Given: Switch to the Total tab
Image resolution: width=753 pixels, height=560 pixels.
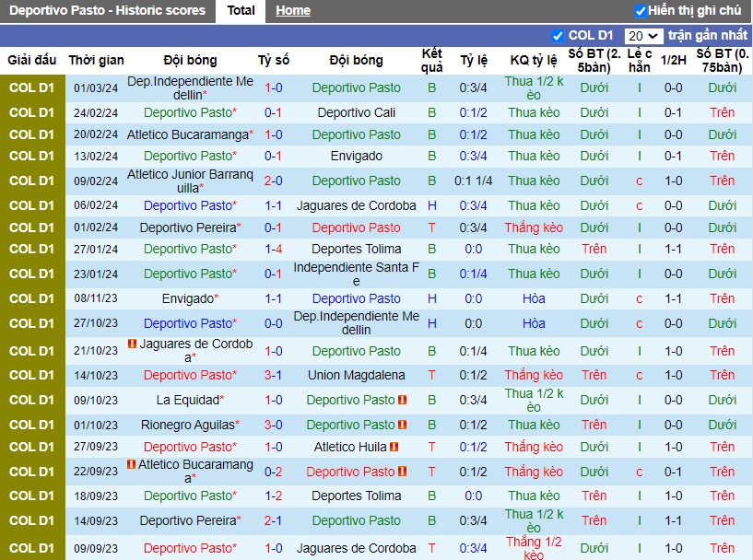Looking at the screenshot, I should point(241,10).
